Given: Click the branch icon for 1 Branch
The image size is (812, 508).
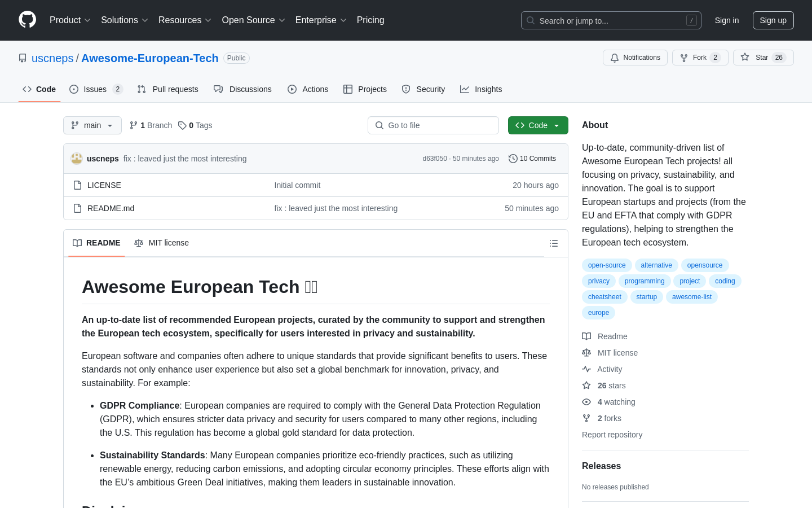Looking at the screenshot, I should coord(134,125).
